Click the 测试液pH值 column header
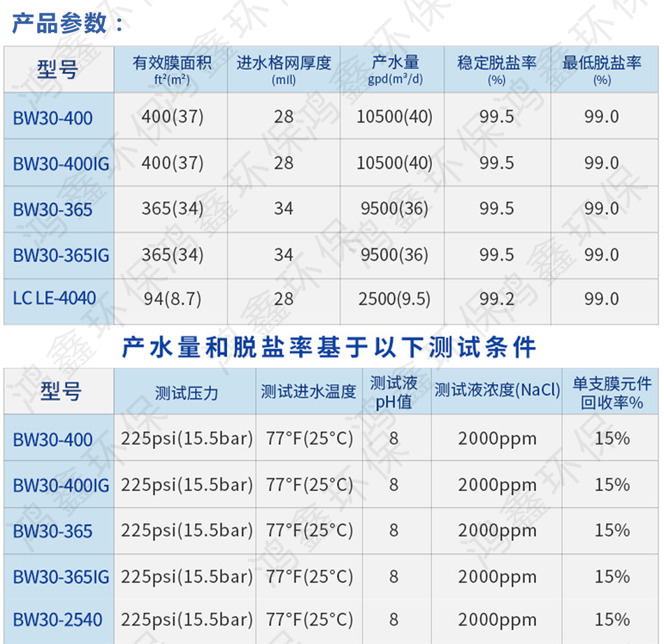The width and height of the screenshot is (664, 644). click(394, 392)
